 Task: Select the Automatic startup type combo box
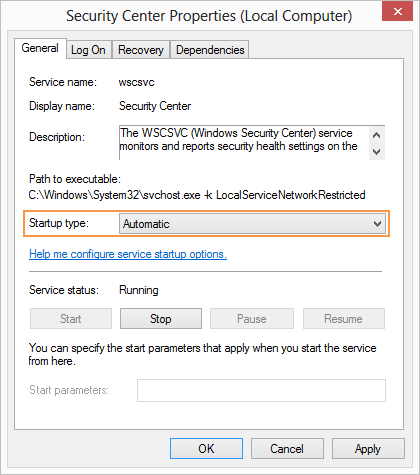coord(252,224)
